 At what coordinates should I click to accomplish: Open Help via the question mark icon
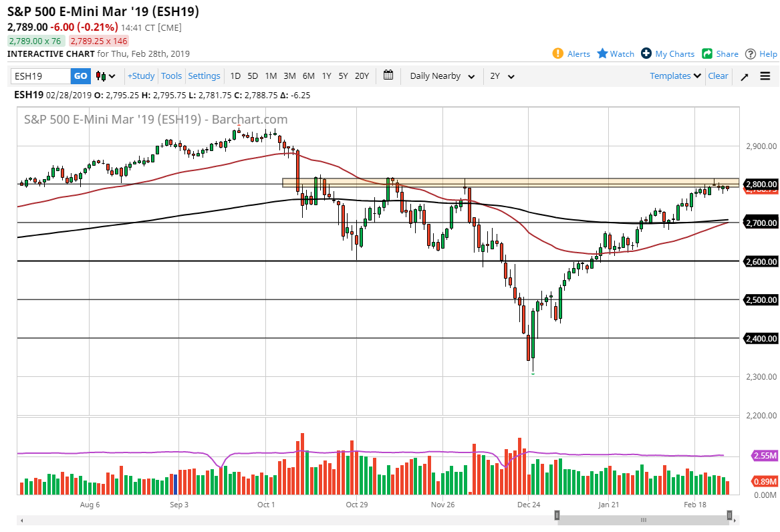point(751,54)
